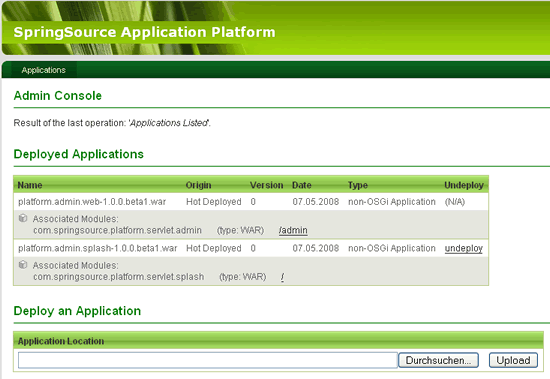Screen dimensions: 550x379
Task: Click com.springsource.platform.servlet.admin module text
Action: tap(118, 230)
